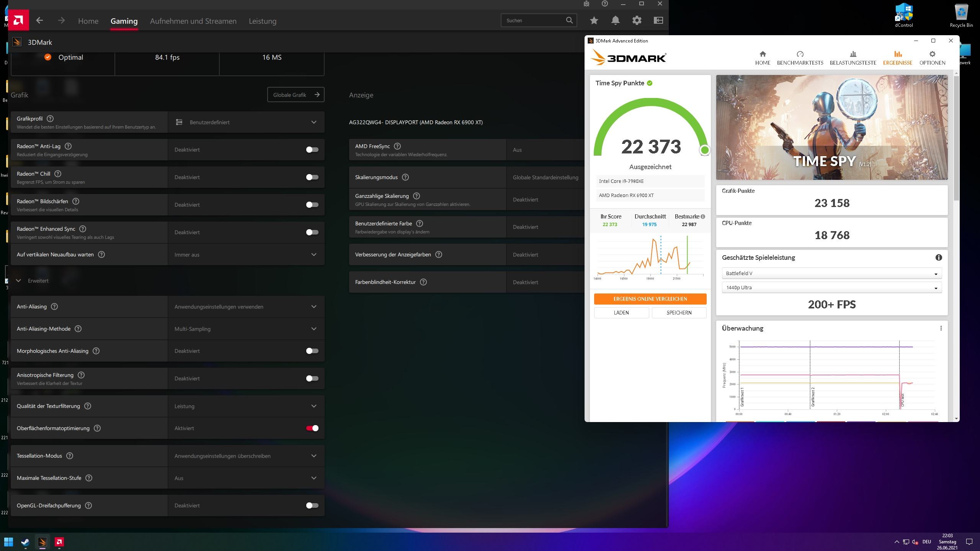Select the Optimal profile checkmark
Screen dimensions: 980x551
[x=48, y=57]
